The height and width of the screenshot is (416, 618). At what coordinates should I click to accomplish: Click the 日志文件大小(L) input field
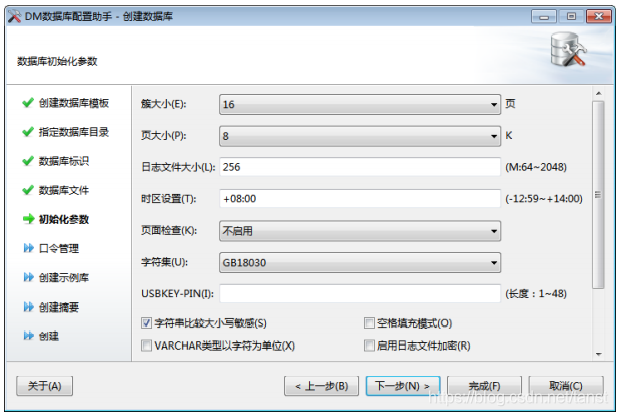360,167
